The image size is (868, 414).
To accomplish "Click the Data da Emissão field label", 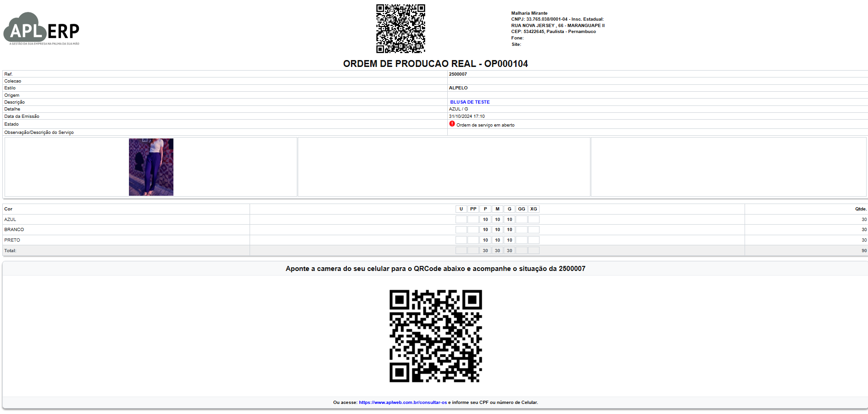I will (22, 116).
